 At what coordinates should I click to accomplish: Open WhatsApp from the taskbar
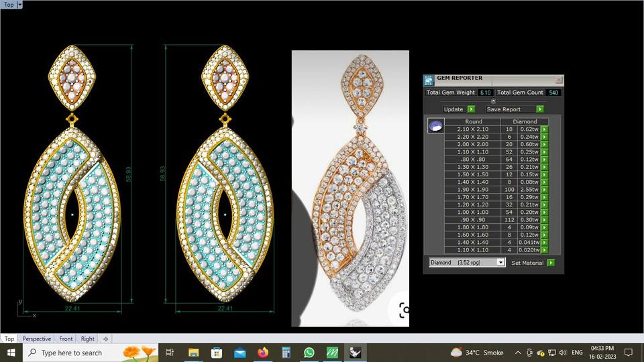click(309, 352)
